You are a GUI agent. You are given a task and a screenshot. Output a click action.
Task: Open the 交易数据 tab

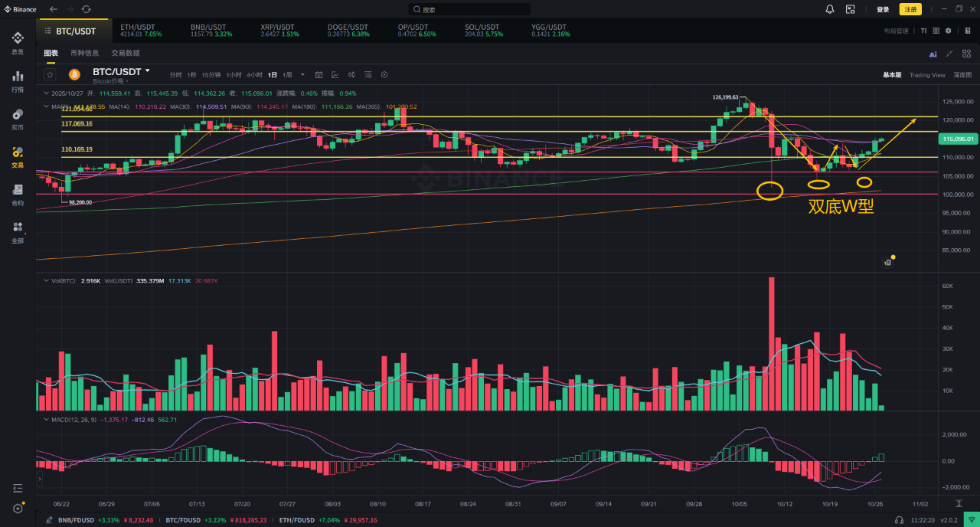126,53
